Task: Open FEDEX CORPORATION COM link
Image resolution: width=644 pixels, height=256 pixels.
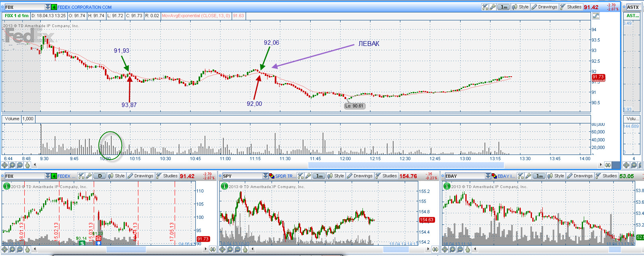Action: 85,7
